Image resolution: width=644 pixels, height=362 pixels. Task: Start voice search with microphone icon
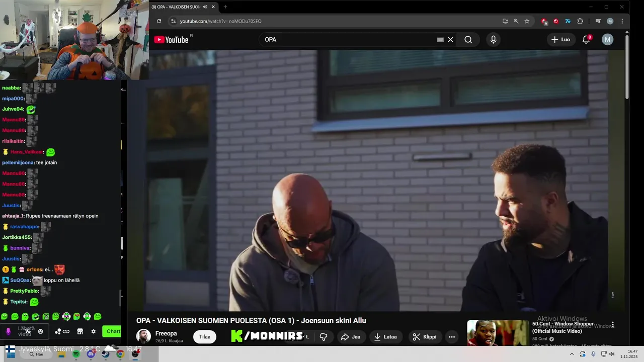click(493, 40)
